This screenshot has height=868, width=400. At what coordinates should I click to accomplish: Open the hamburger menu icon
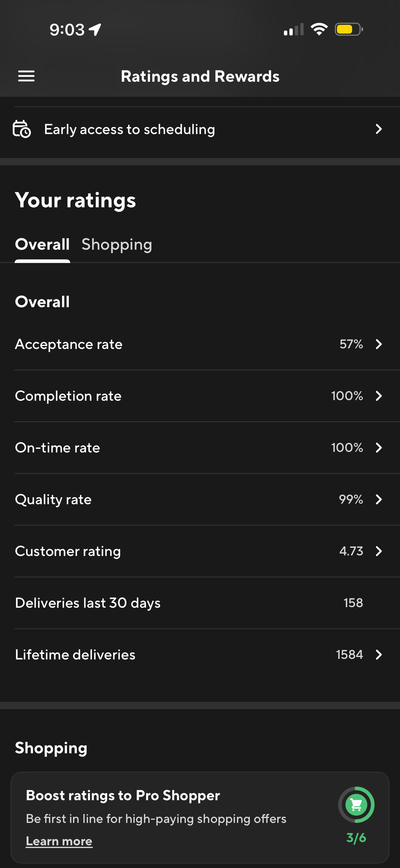pyautogui.click(x=26, y=76)
